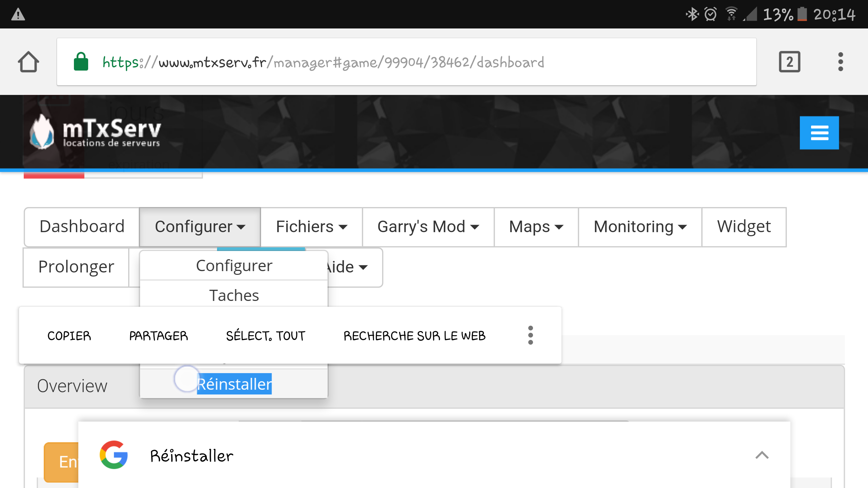Click the highlighted Réinstaller menu entry
Screen dimensions: 868x488
pyautogui.click(x=234, y=384)
